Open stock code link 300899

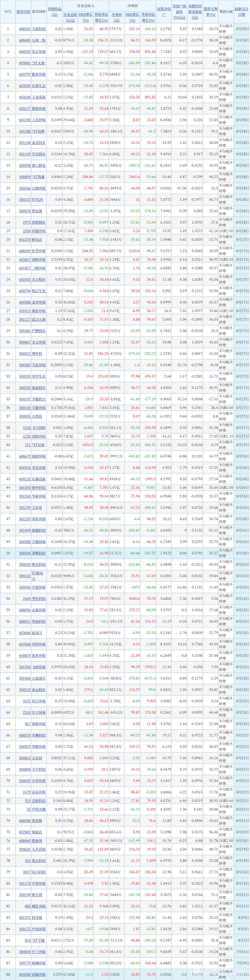25,177
